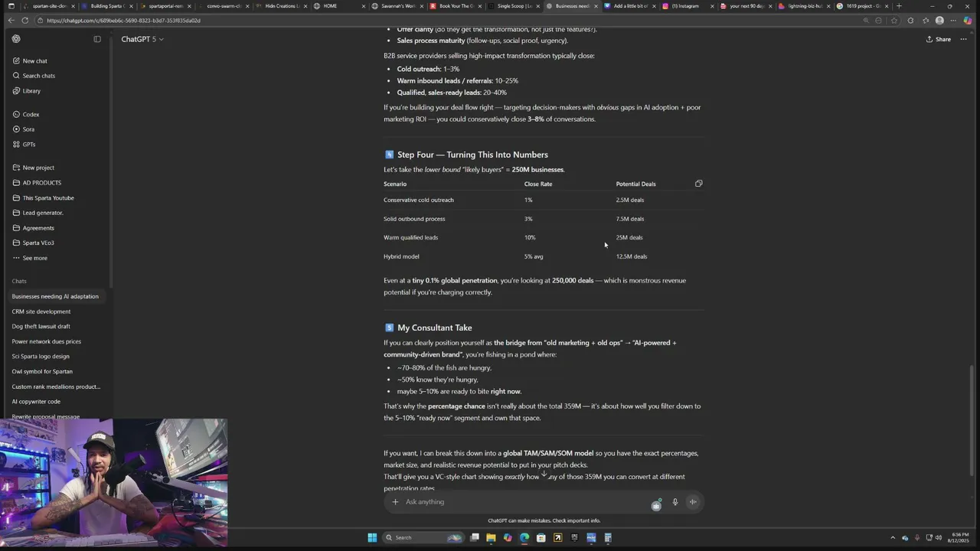The image size is (980, 551).
Task: Open chat CRM site development
Action: tap(41, 311)
